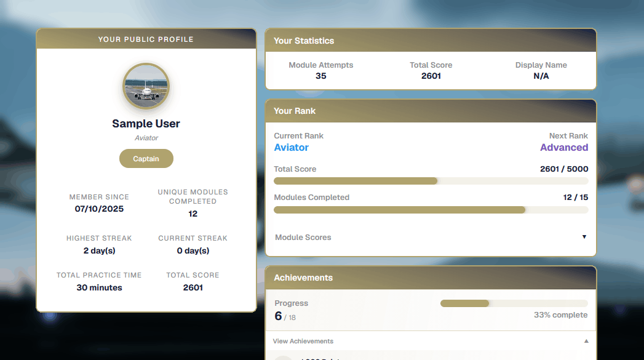Click the Module Attempts value 35

[x=320, y=76]
